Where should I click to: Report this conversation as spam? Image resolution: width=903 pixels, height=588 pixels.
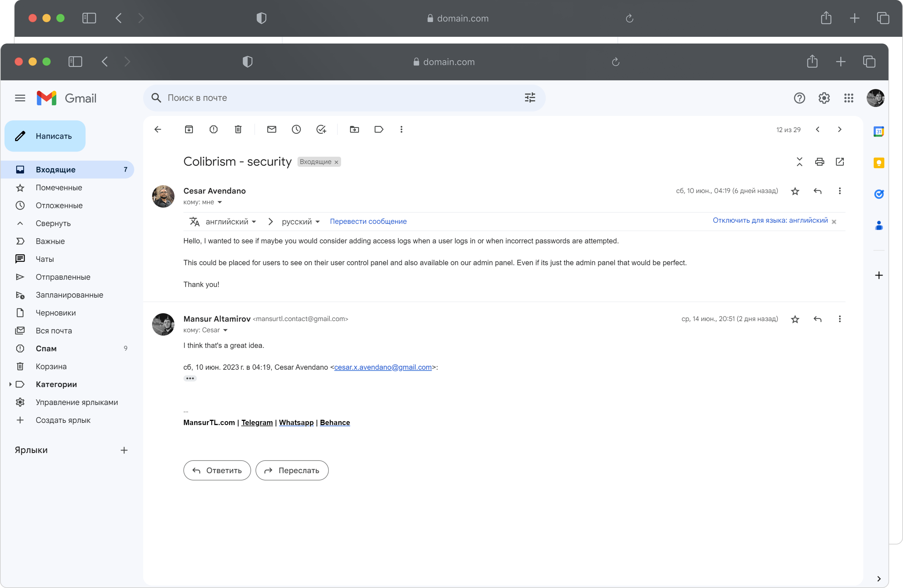tap(214, 129)
